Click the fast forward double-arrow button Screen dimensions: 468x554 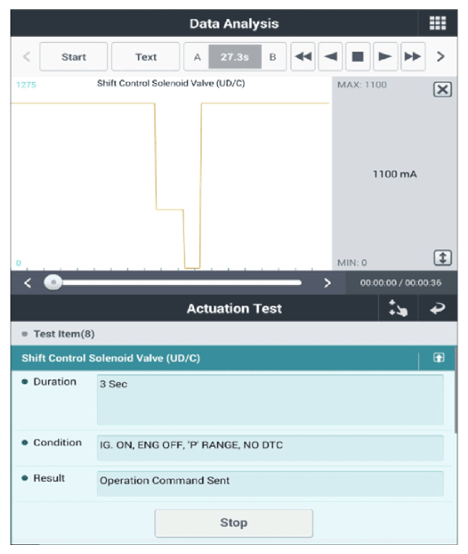click(x=413, y=57)
